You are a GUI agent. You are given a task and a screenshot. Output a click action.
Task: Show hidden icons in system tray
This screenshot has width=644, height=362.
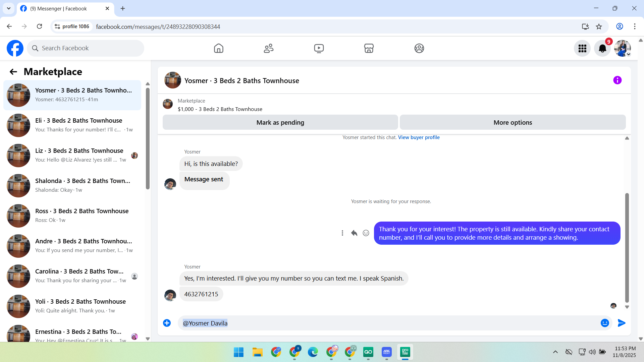(x=555, y=352)
